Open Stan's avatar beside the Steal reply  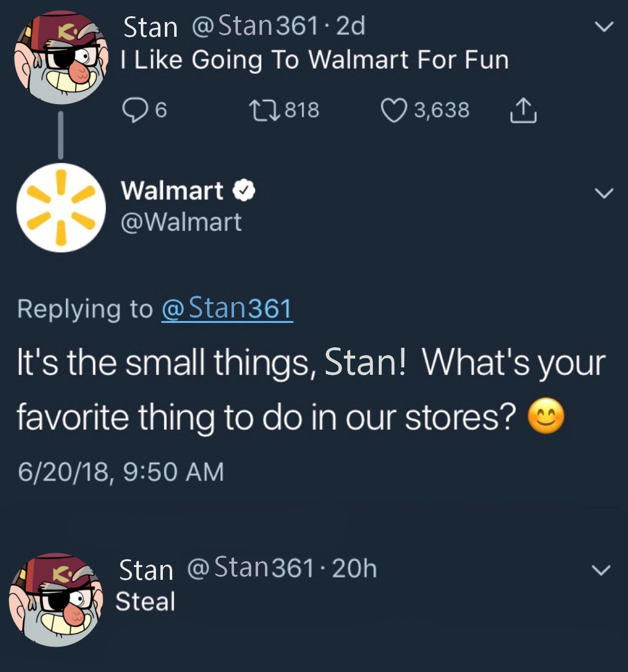click(x=57, y=599)
